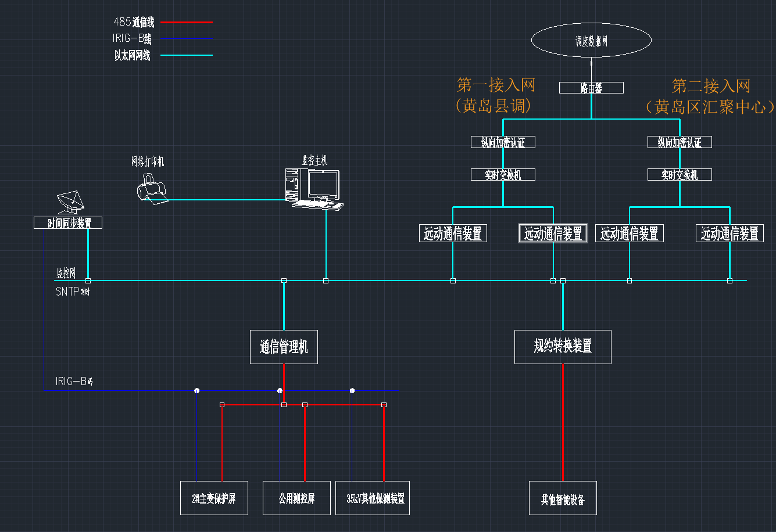Select the rightmost 远动通信装置 box

(729, 233)
